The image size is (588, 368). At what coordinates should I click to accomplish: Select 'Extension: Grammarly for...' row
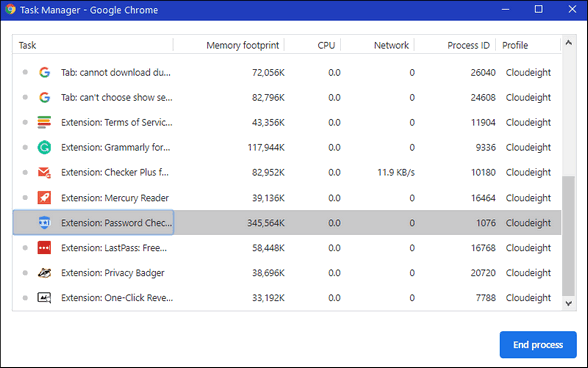[x=287, y=147]
